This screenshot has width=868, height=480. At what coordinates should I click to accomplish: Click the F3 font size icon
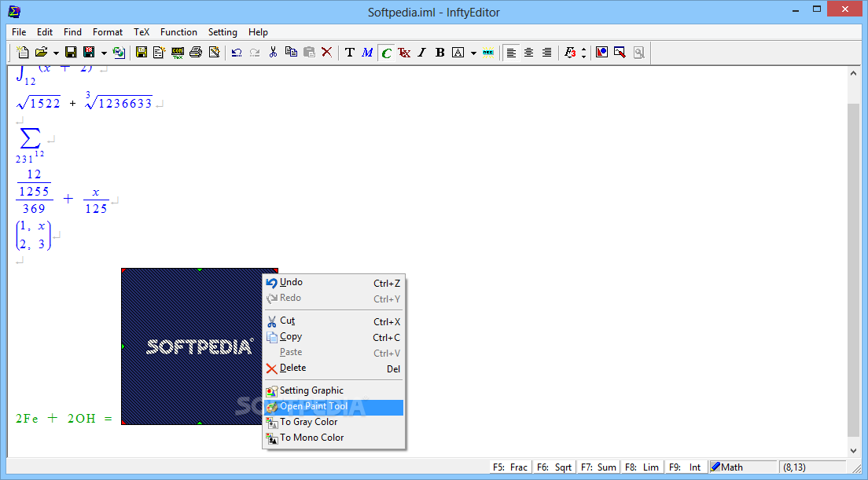click(x=569, y=53)
